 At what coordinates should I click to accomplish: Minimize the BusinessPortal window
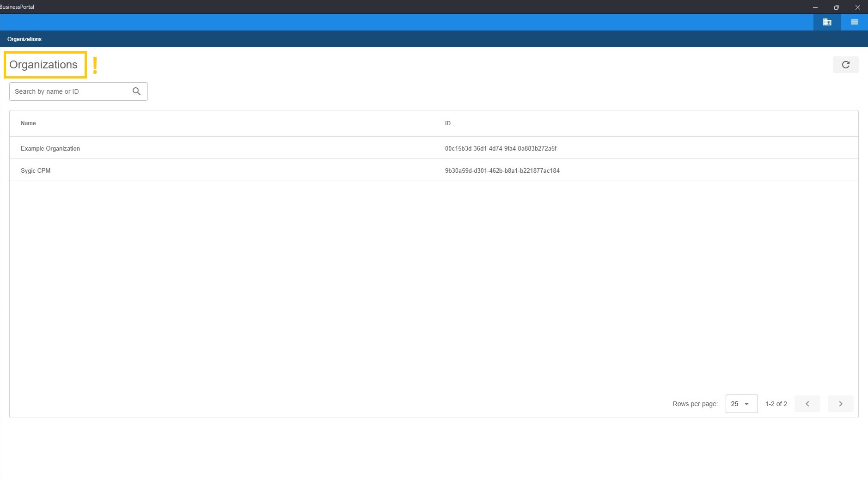[x=815, y=7]
